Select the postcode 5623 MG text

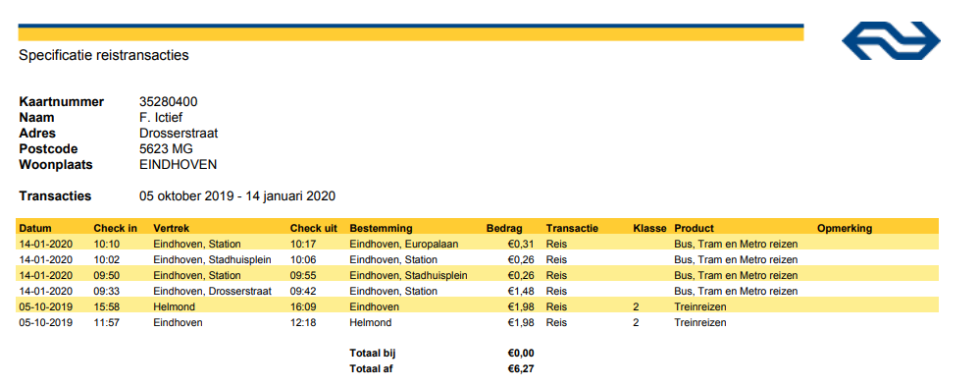pos(166,149)
